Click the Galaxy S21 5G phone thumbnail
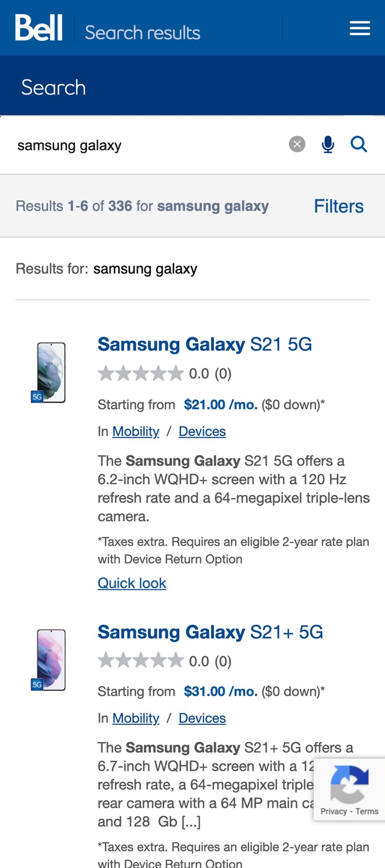 pos(50,372)
